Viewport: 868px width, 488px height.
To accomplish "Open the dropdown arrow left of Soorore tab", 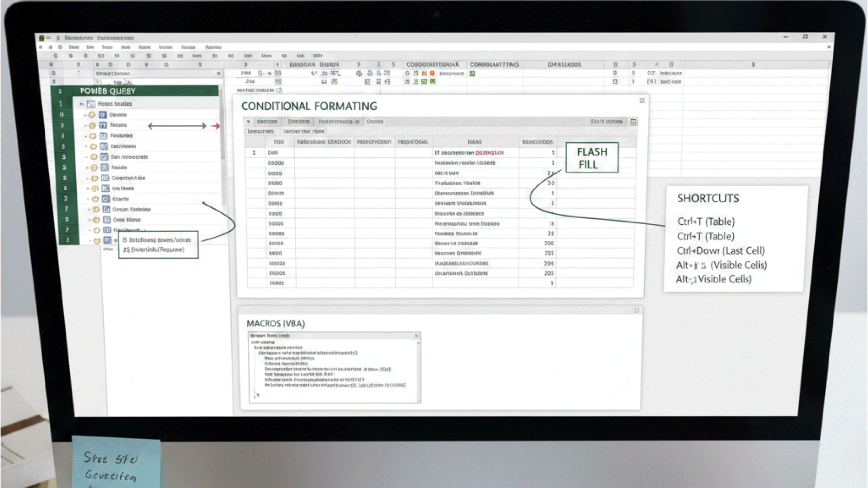I will tap(248, 122).
